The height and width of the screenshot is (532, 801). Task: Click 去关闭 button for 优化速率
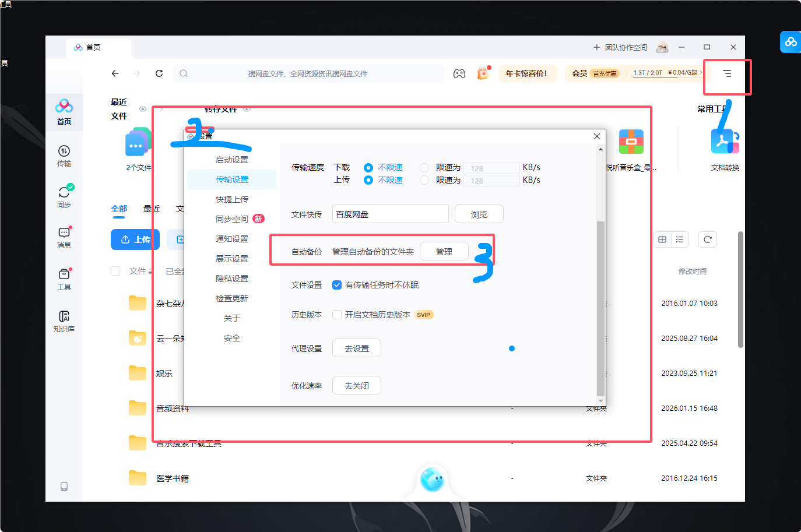(x=357, y=386)
